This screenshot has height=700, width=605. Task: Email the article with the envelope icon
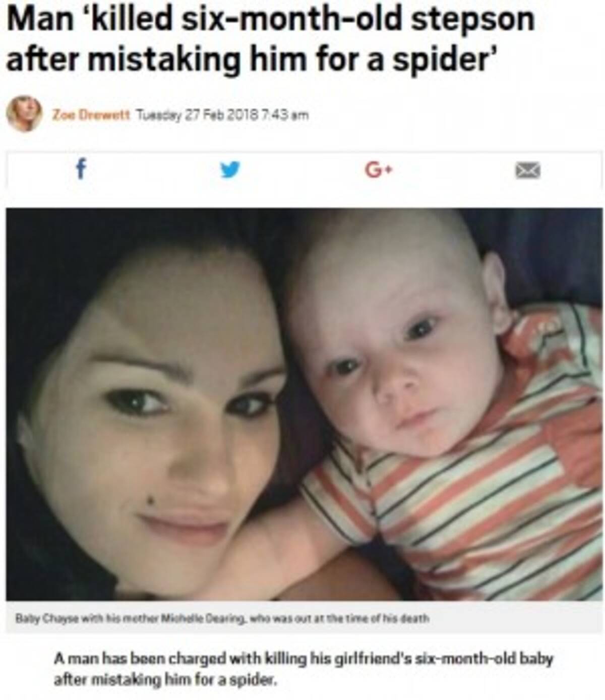tap(527, 171)
